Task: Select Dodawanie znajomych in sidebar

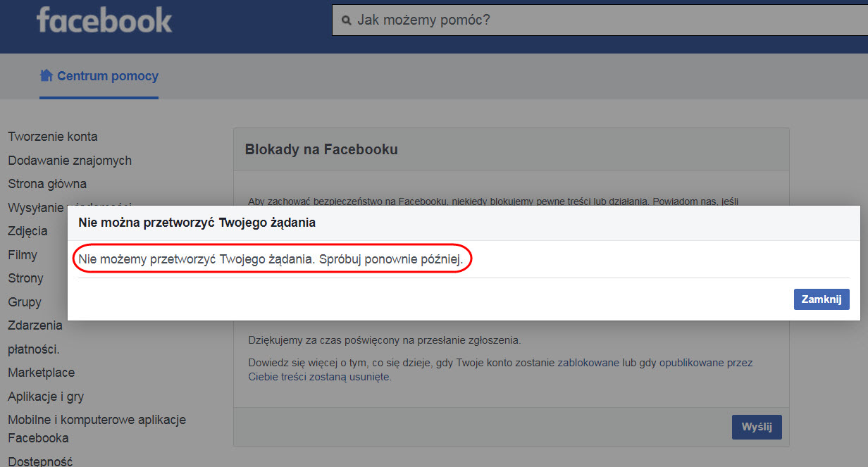Action: click(x=70, y=161)
